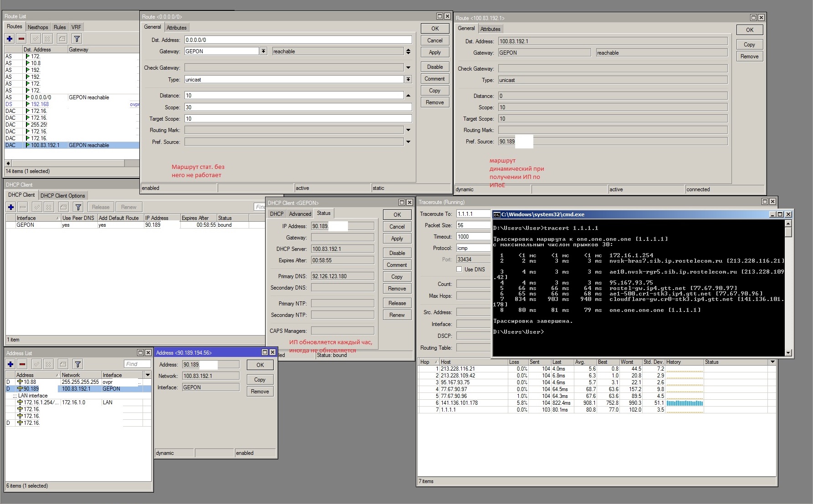The height and width of the screenshot is (504, 813).
Task: Enable selected route with checkmark icon in Route List
Action: [36, 39]
